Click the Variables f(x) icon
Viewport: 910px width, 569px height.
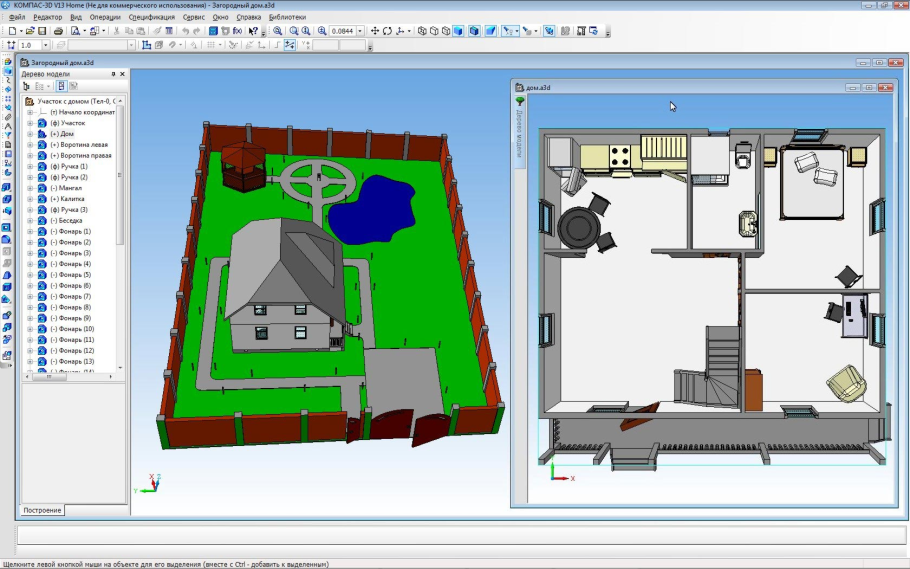pyautogui.click(x=238, y=31)
